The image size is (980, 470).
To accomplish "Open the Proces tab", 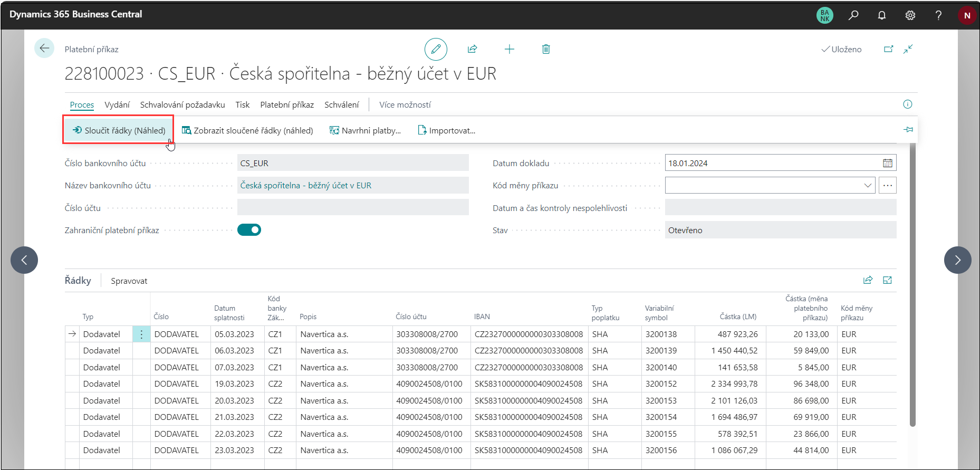I will click(x=82, y=105).
